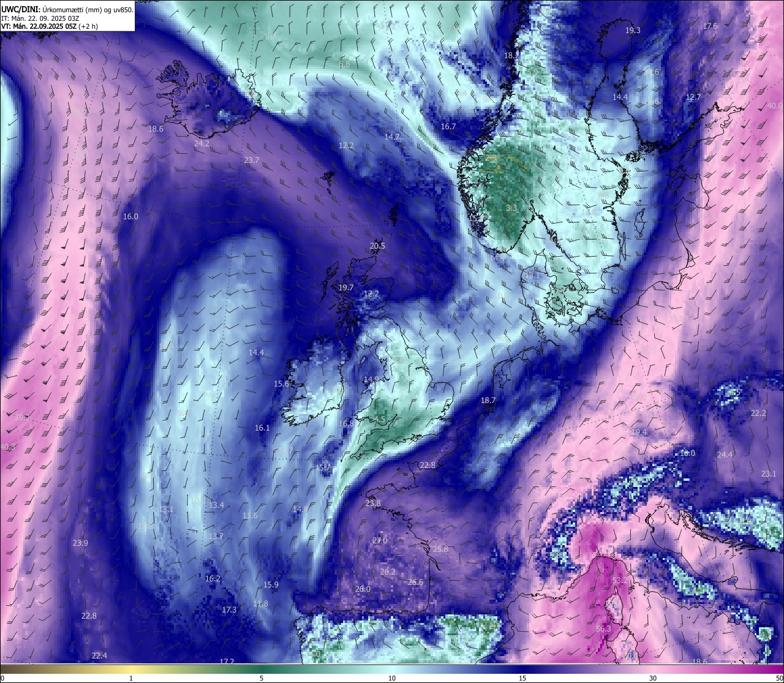Click the value 20.5 on the map
This screenshot has width=784, height=683.
point(377,246)
